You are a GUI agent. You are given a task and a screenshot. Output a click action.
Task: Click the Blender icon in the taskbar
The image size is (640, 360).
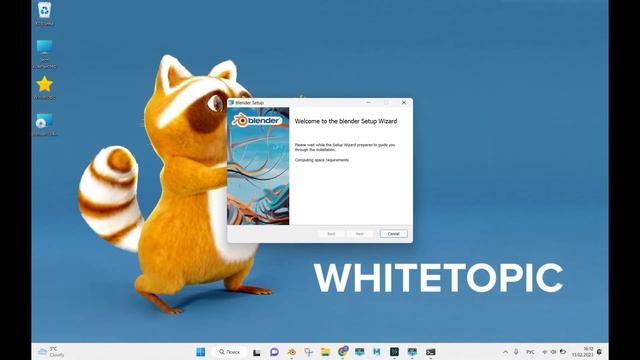point(291,352)
